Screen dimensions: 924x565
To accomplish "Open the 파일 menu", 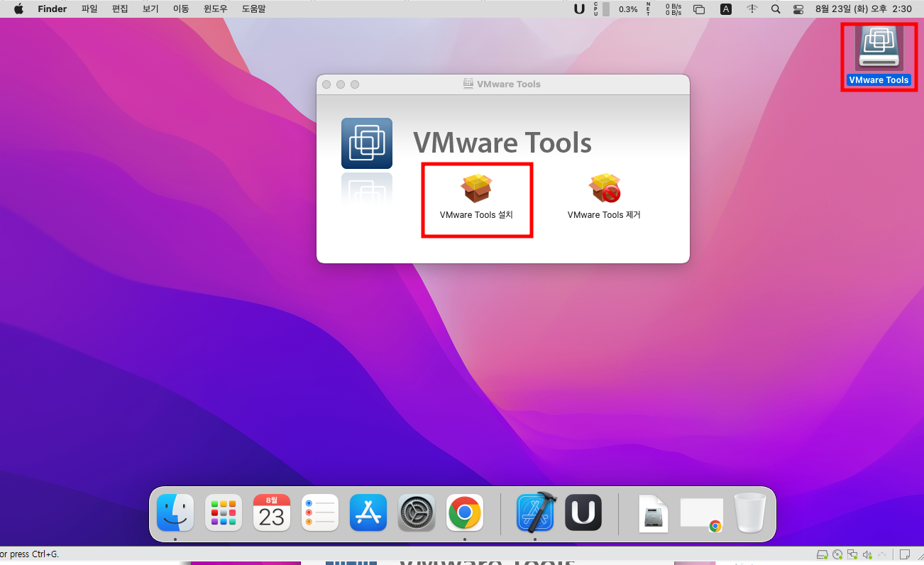I will 89,9.
